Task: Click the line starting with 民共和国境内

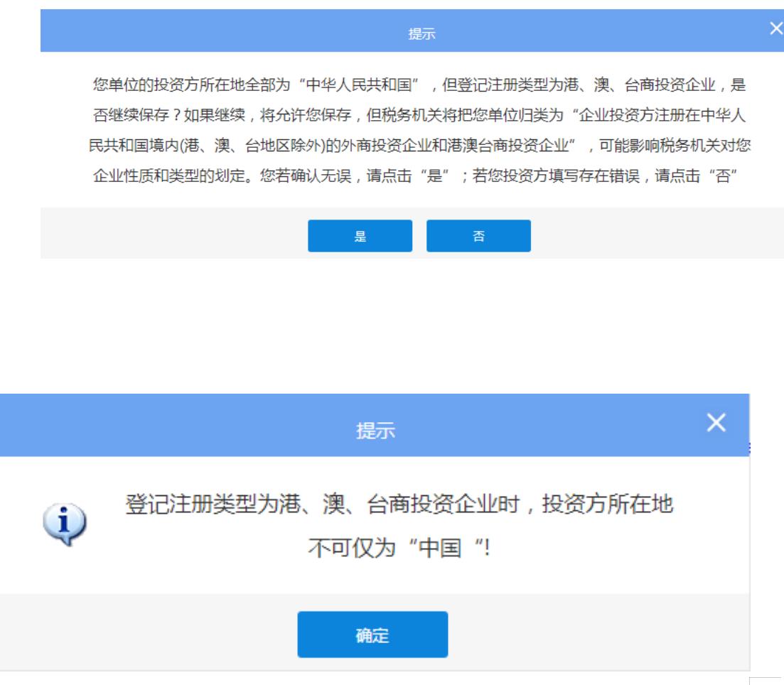Action: 419,146
